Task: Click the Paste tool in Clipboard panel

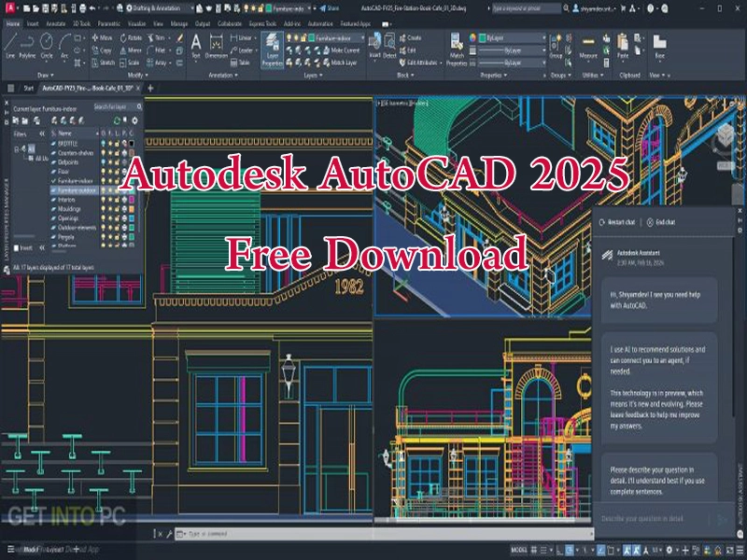Action: click(x=623, y=47)
